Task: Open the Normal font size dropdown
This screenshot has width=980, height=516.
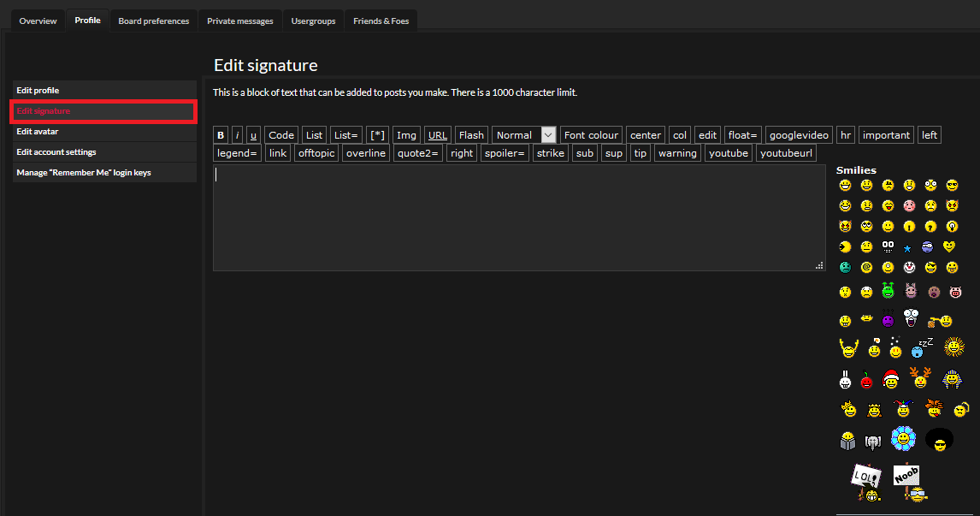Action: click(x=523, y=135)
